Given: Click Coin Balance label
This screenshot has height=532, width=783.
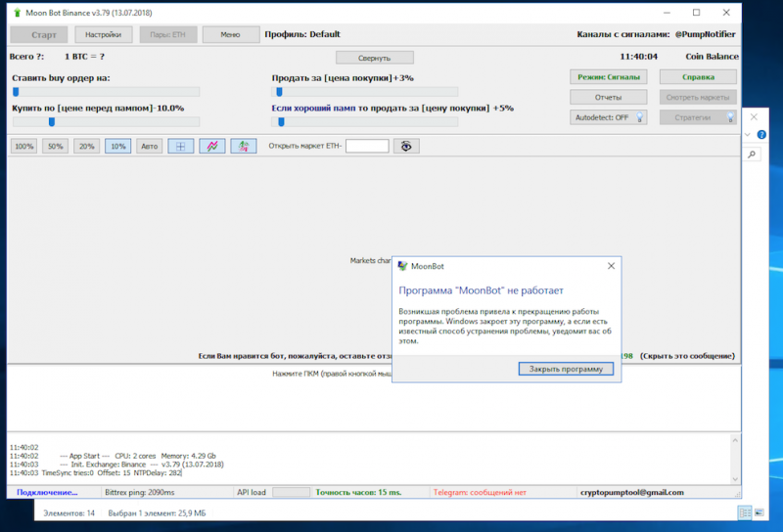Looking at the screenshot, I should (712, 57).
